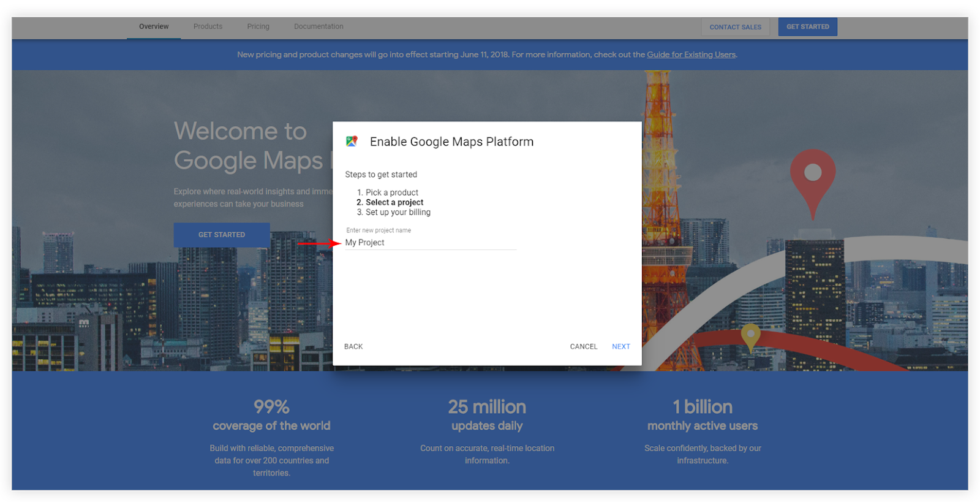This screenshot has height=502, width=980.
Task: Click the 25 million updates daily heading
Action: (487, 416)
